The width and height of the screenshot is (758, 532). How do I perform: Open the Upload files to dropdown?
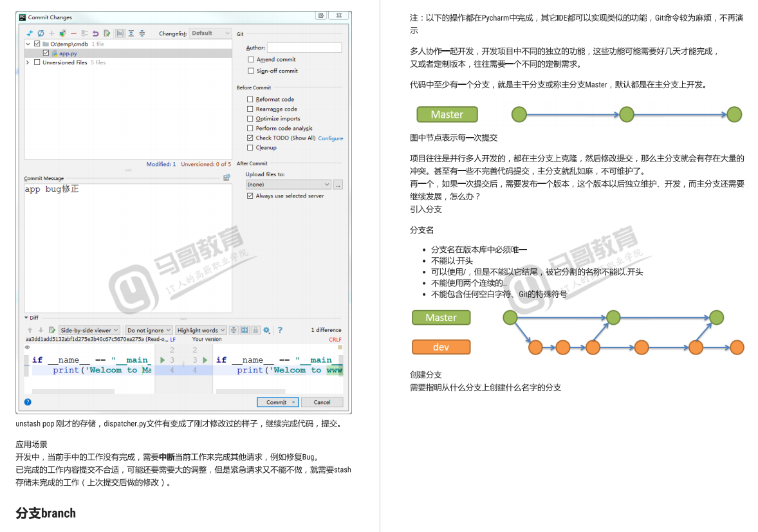pos(288,185)
